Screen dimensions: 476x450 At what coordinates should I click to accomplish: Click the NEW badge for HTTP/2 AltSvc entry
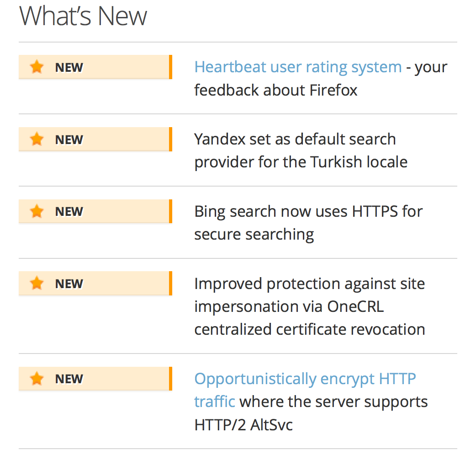[69, 379]
